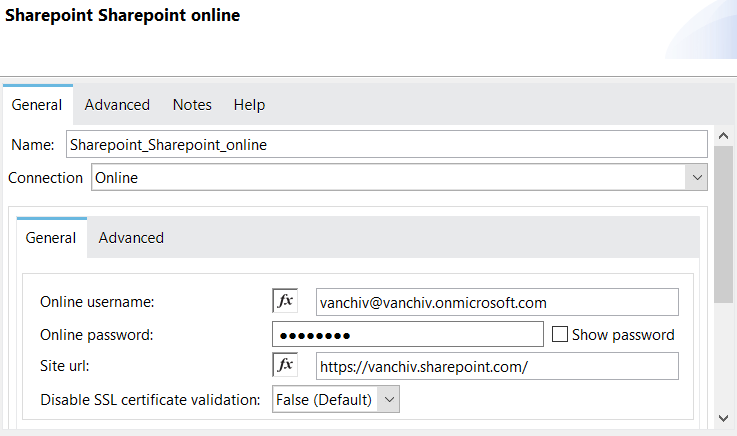Open the Help tab
Screen dimensions: 737x436
coord(249,105)
